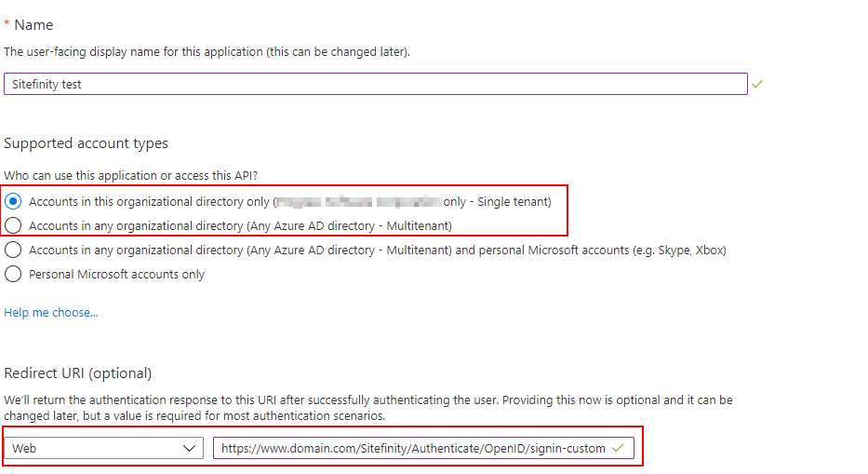This screenshot has width=868, height=474.
Task: Click "Who can use this application or access this API?" text
Action: click(130, 176)
